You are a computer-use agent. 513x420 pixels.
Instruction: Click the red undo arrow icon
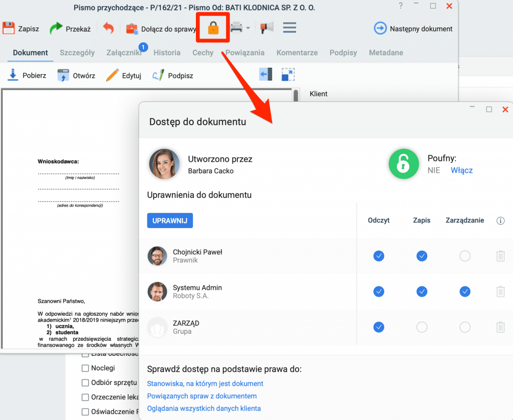click(108, 28)
